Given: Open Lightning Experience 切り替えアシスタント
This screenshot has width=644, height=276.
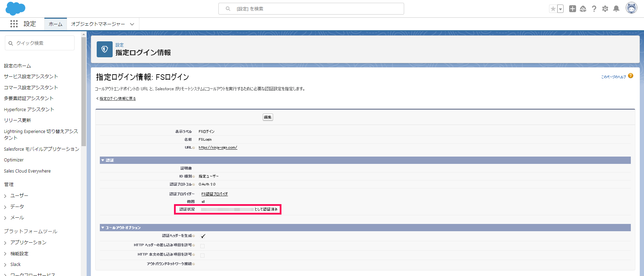Looking at the screenshot, I should pyautogui.click(x=41, y=134).
